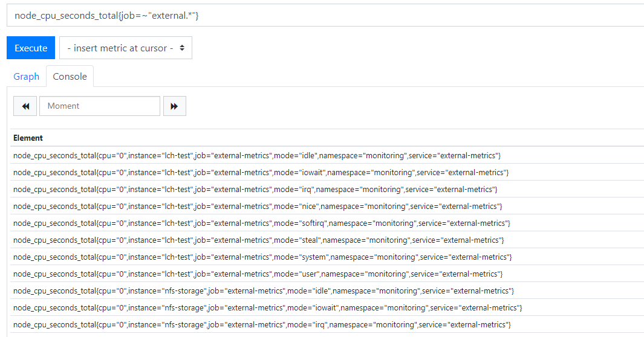Screen dimensions: 644x337
Task: Click the forward evaluation time icon
Action: pos(174,106)
